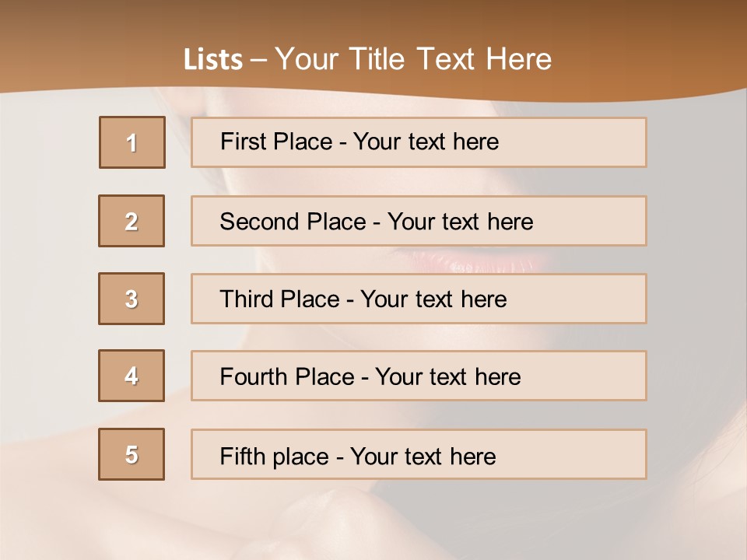Click the words 'Third Place'

point(279,299)
